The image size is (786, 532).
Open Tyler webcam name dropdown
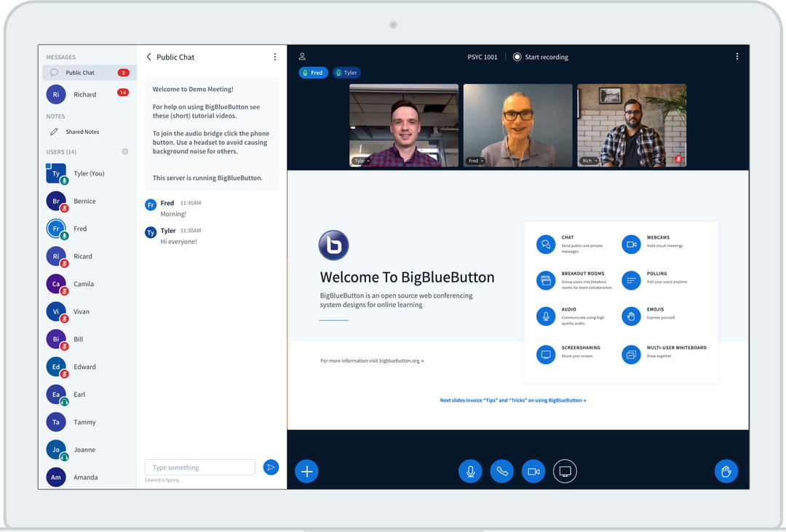(x=362, y=161)
